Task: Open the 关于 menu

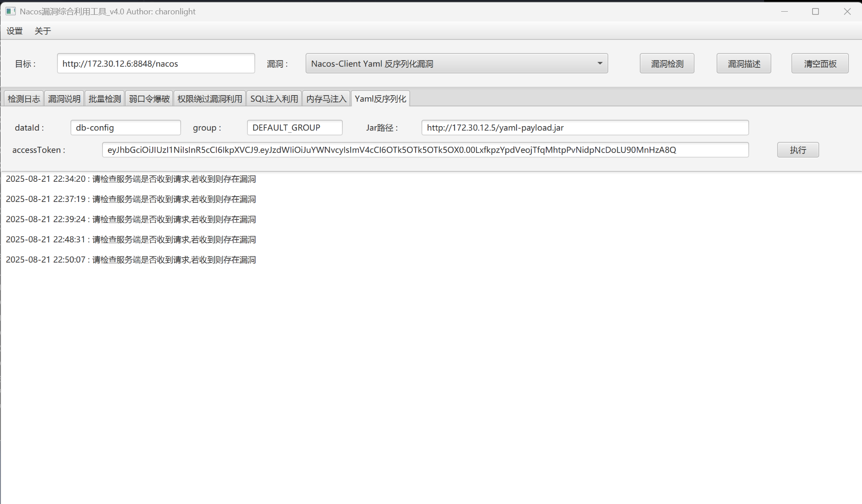Action: [43, 31]
